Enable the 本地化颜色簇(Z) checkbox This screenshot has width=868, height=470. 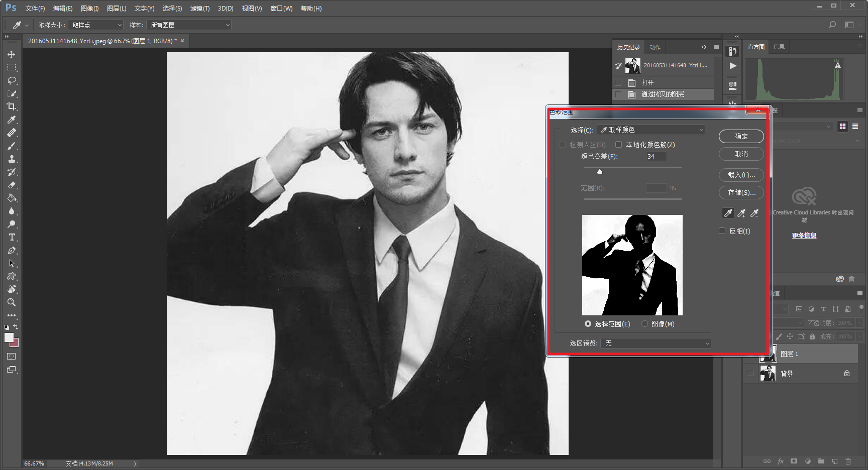click(619, 145)
